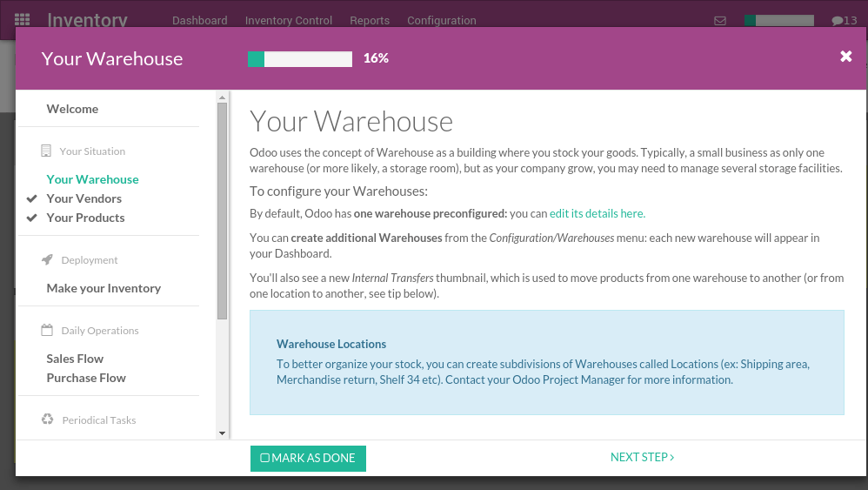
Task: Click the Warehouse Locations tip heading
Action: point(331,344)
